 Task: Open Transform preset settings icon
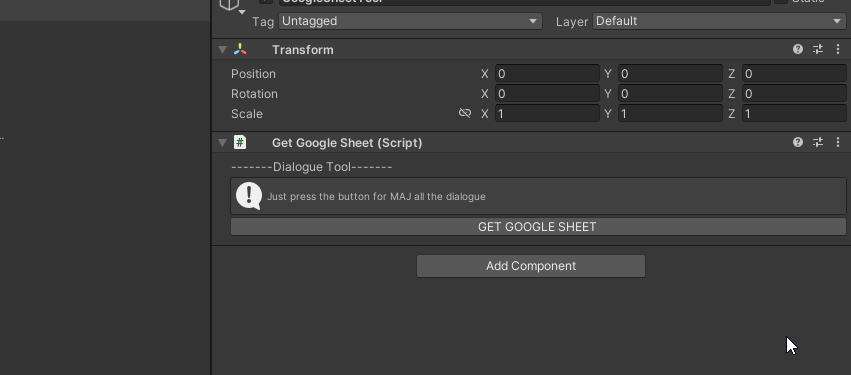(x=818, y=49)
